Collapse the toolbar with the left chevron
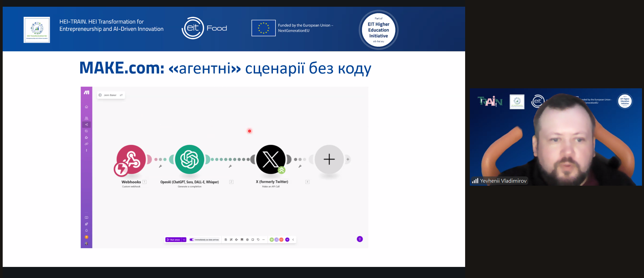 click(293, 240)
